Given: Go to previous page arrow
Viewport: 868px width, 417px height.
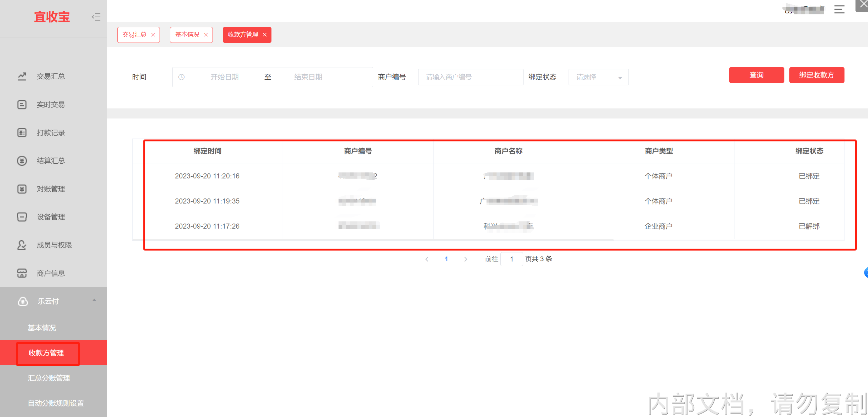Looking at the screenshot, I should point(427,259).
